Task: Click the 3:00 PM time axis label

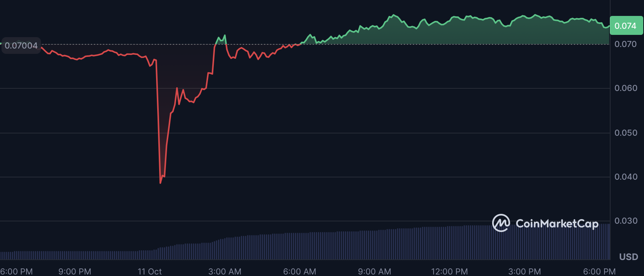Action: point(524,271)
